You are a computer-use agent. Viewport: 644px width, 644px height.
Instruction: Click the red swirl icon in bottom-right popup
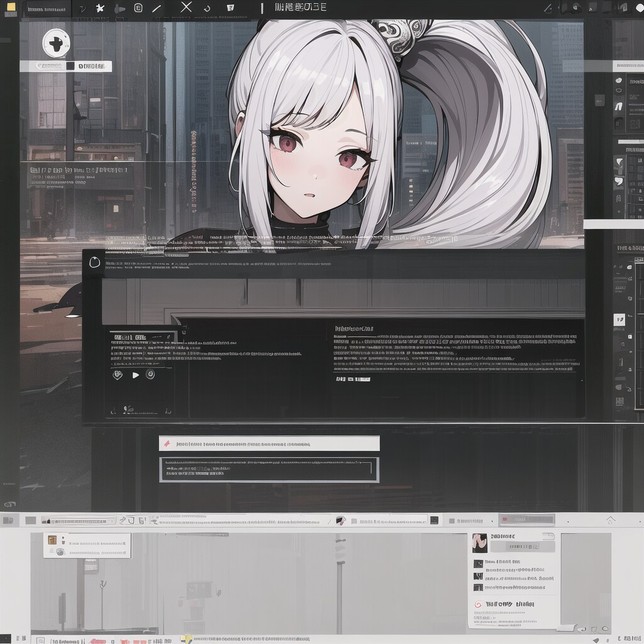coord(477,604)
